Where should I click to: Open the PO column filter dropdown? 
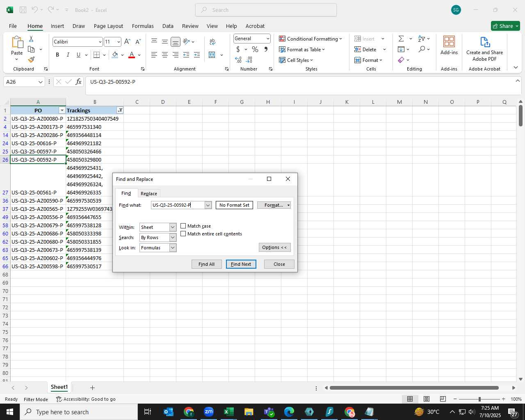[x=62, y=110]
